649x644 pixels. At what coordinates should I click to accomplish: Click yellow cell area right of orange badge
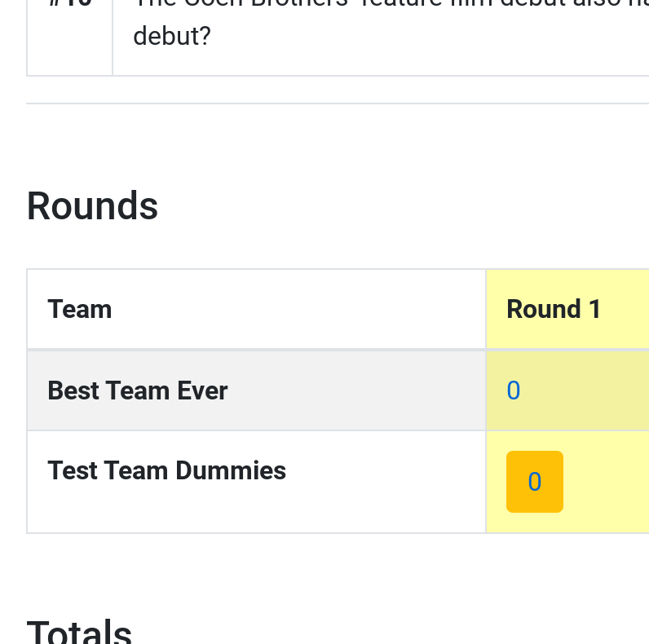[x=607, y=481]
